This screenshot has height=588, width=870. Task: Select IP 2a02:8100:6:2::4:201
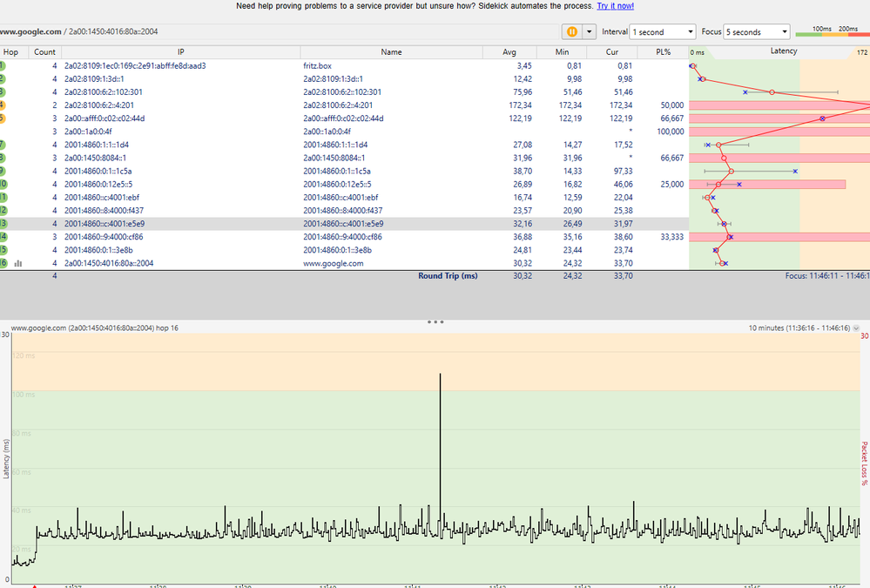pos(98,105)
